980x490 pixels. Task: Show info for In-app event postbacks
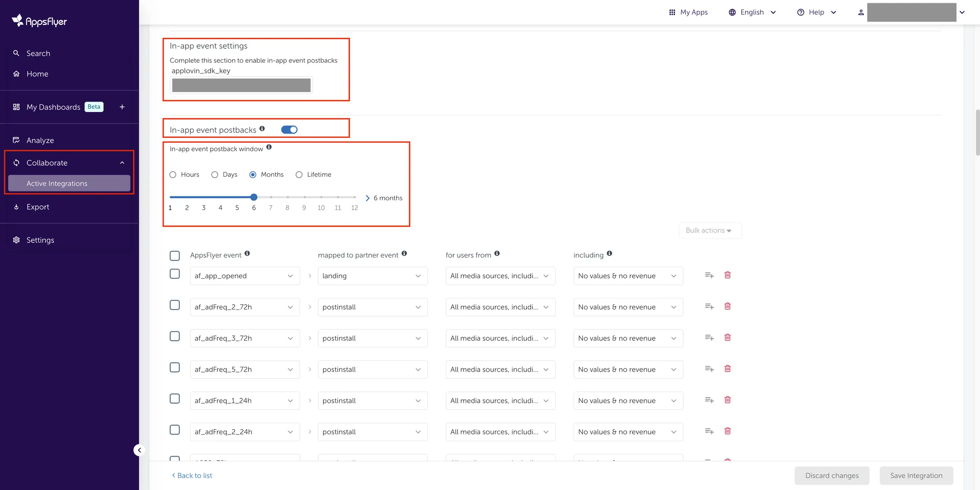[262, 128]
